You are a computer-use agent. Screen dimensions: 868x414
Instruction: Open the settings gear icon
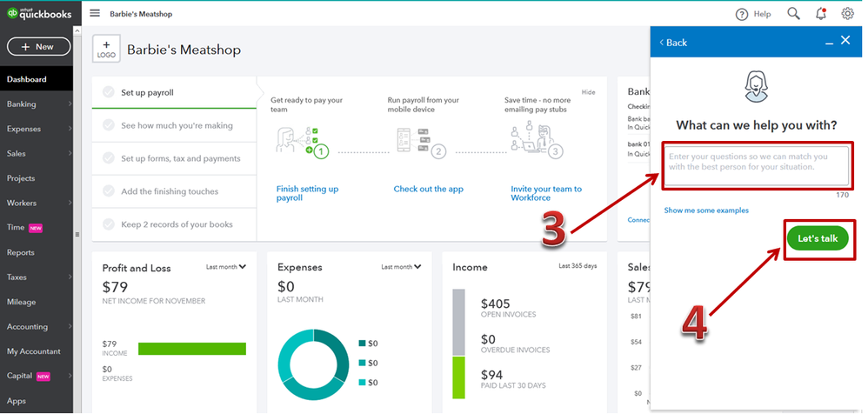847,14
